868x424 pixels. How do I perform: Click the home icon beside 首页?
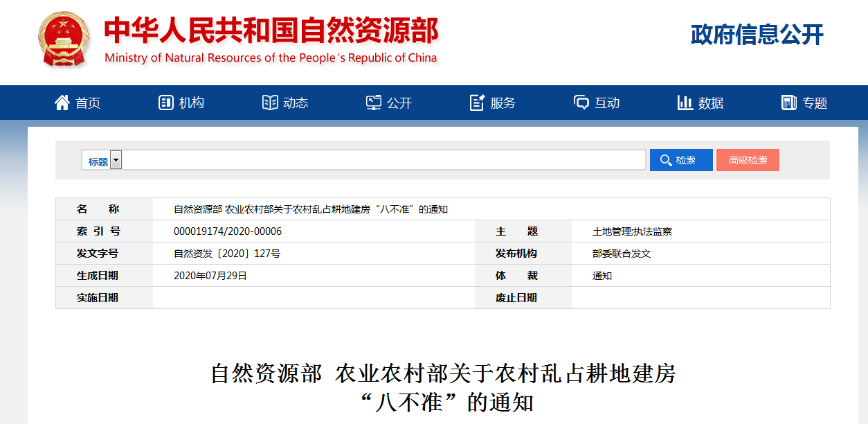pyautogui.click(x=62, y=103)
